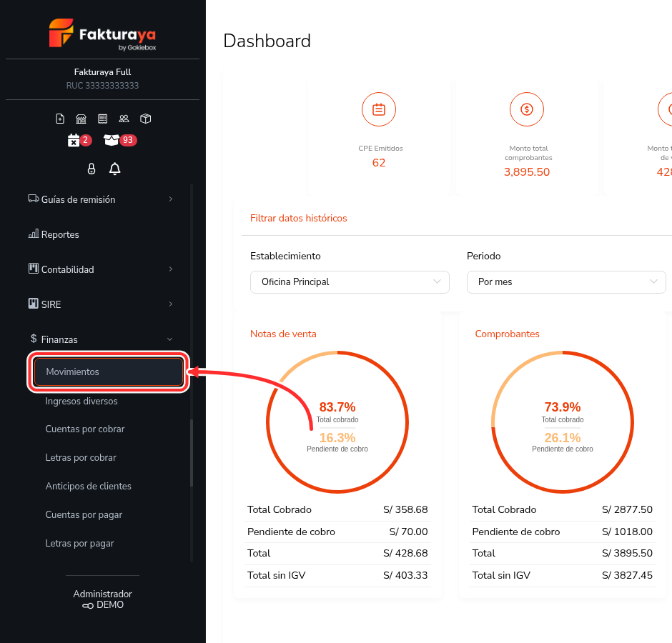Click the notifications bell icon
The width and height of the screenshot is (672, 643).
(114, 169)
